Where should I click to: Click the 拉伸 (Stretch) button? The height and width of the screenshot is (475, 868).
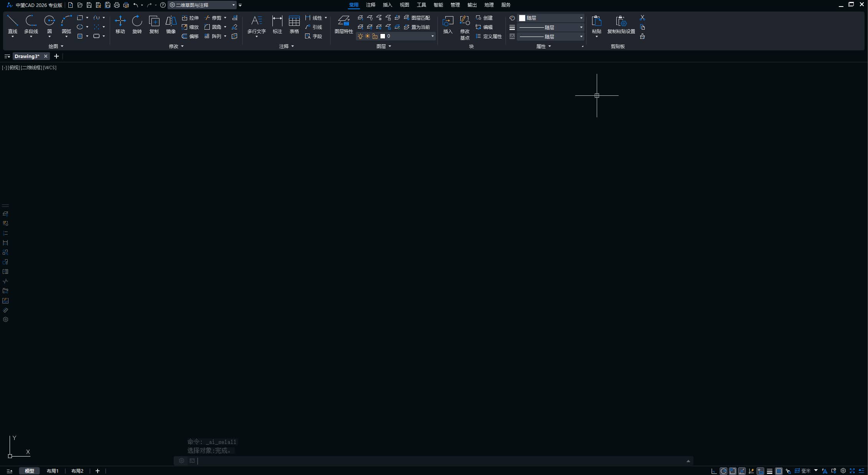190,18
